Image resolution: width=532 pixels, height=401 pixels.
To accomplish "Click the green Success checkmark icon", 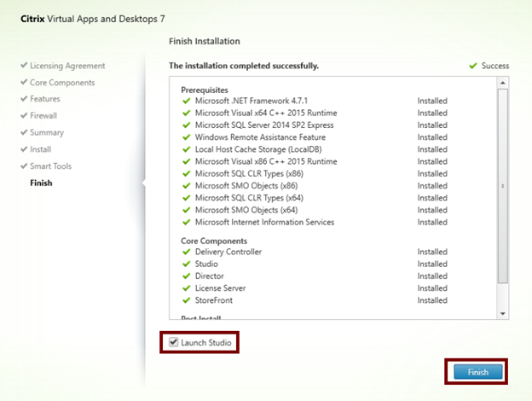I will click(473, 66).
